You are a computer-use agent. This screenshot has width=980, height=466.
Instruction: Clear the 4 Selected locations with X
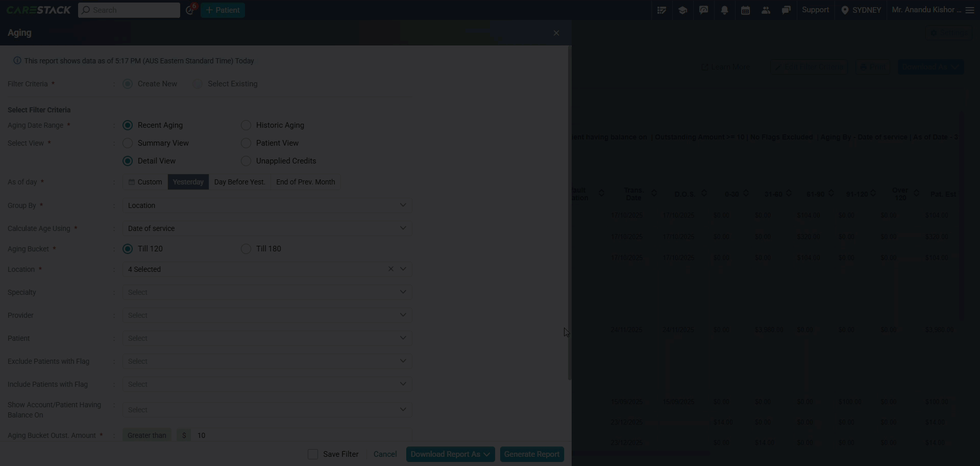[390, 269]
